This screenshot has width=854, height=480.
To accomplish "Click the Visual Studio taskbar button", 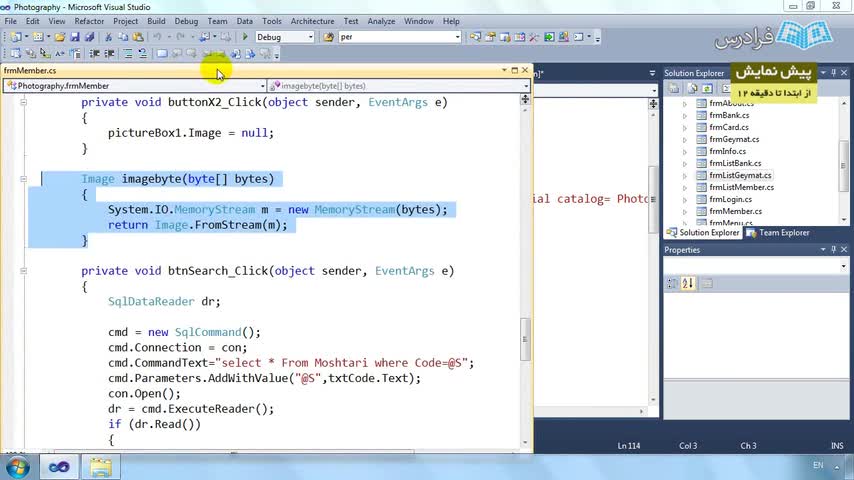I will click(x=59, y=467).
